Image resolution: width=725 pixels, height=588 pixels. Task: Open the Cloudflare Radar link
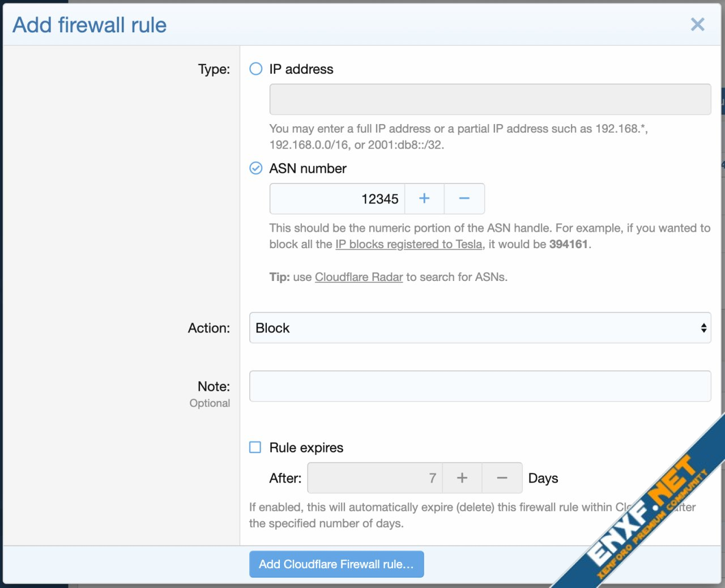point(359,277)
